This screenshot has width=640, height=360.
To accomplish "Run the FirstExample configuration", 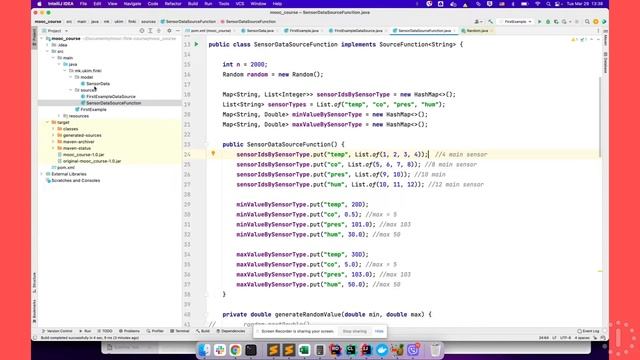I will tap(540, 22).
